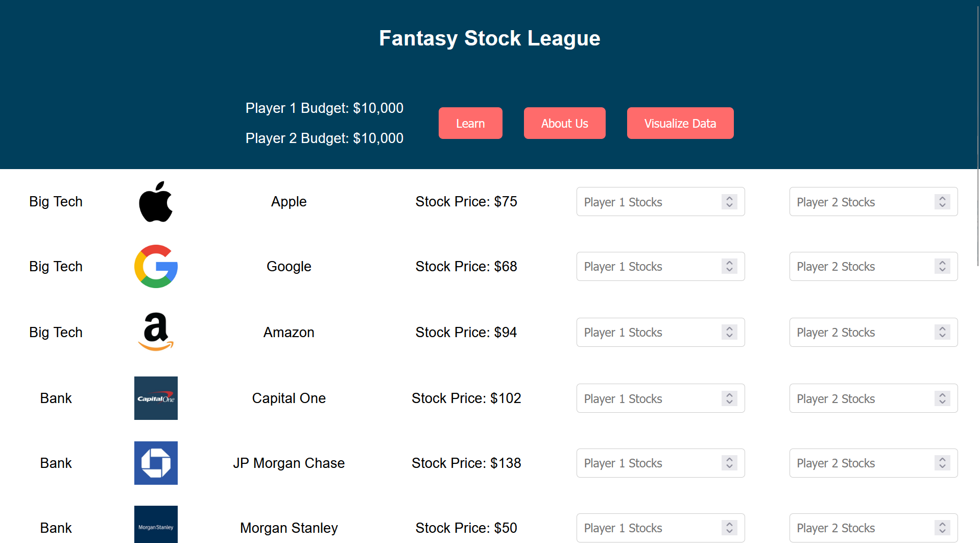
Task: Adjust Player 2 stepper arrows for Apple
Action: click(x=942, y=202)
